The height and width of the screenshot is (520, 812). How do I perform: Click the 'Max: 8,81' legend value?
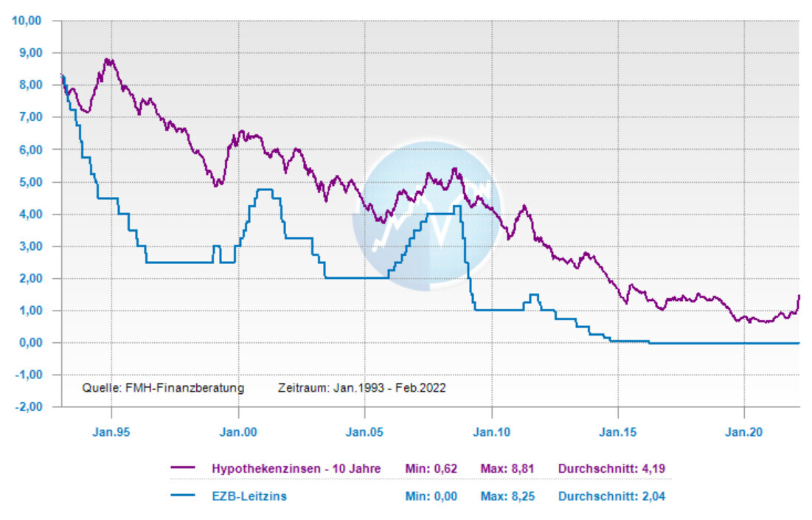coord(507,468)
